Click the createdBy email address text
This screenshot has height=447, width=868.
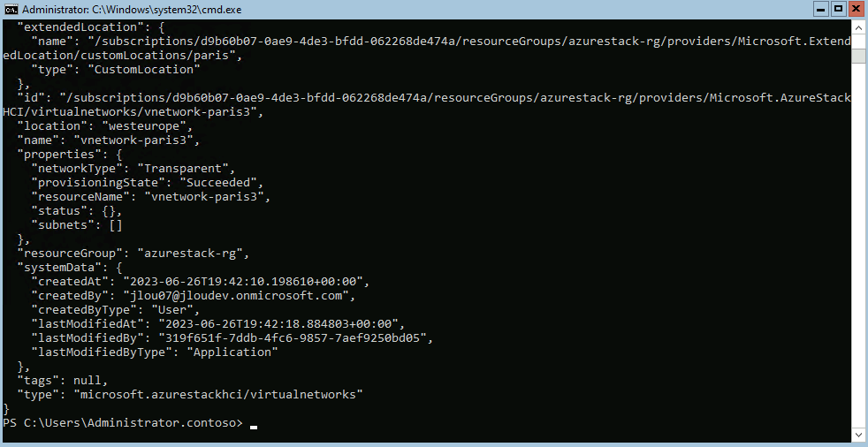point(239,296)
